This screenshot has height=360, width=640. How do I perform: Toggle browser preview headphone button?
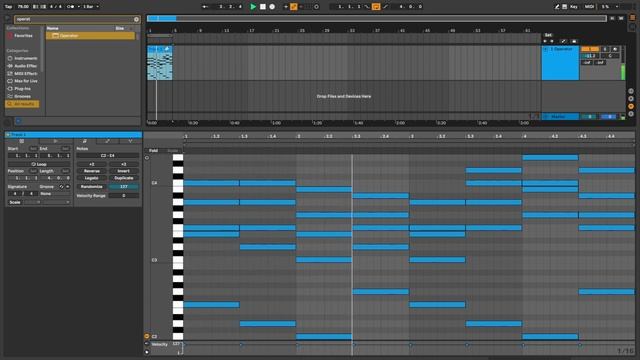(x=18, y=121)
